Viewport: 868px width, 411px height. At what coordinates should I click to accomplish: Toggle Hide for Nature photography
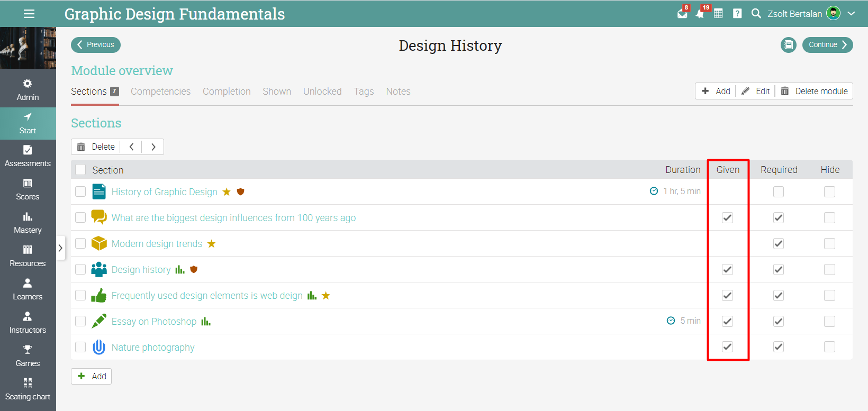point(829,346)
